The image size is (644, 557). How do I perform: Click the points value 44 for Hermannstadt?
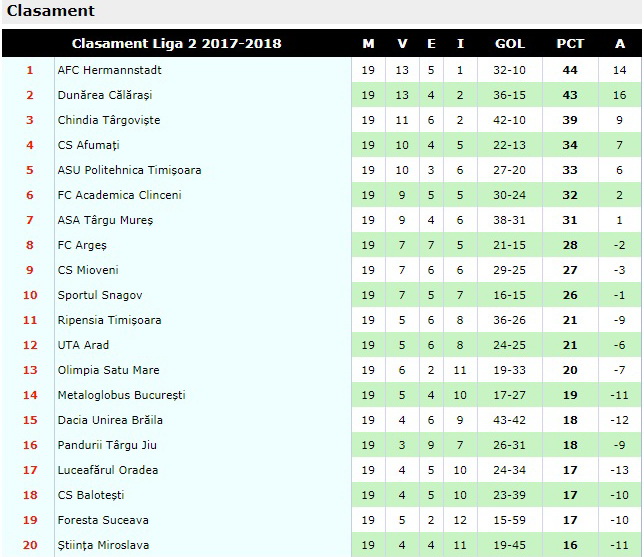[x=570, y=70]
